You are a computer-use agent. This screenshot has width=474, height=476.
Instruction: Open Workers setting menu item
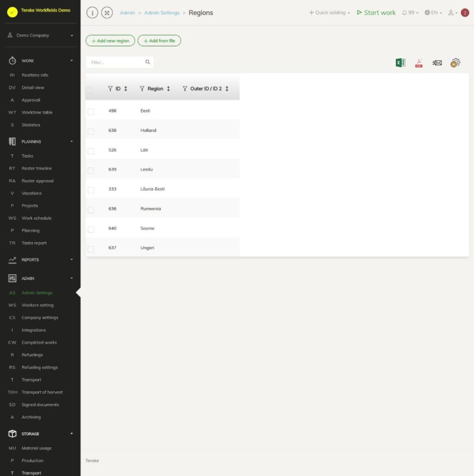[37, 305]
